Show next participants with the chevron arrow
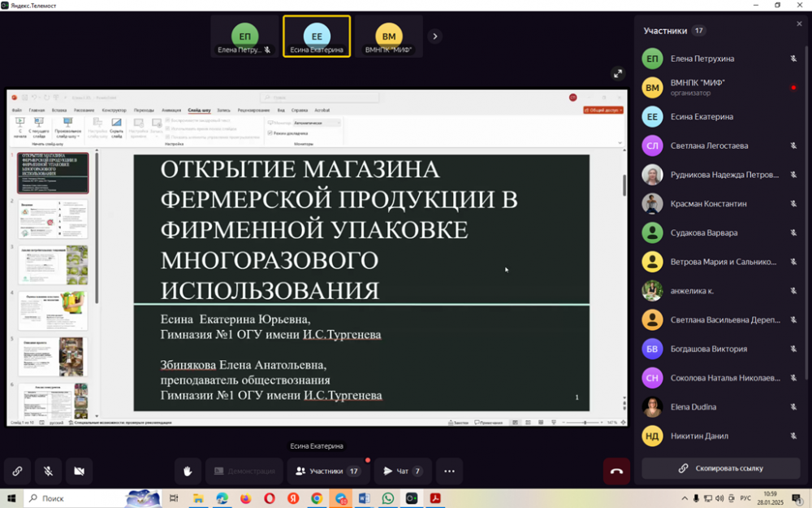The width and height of the screenshot is (812, 508). [x=435, y=36]
